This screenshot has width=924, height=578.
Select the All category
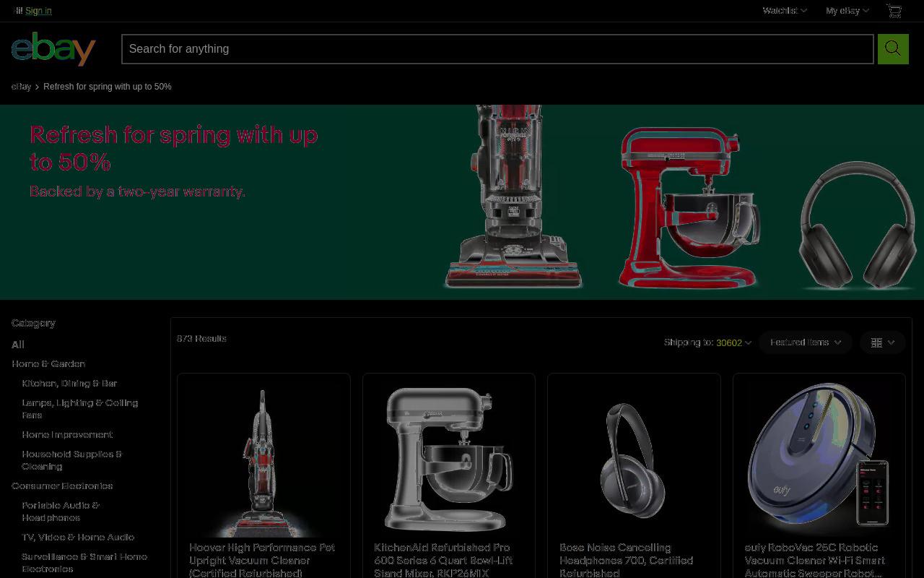pyautogui.click(x=18, y=345)
